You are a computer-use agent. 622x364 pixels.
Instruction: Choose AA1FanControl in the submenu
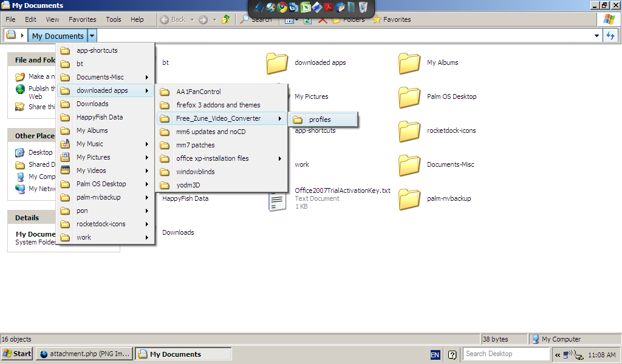click(221, 92)
